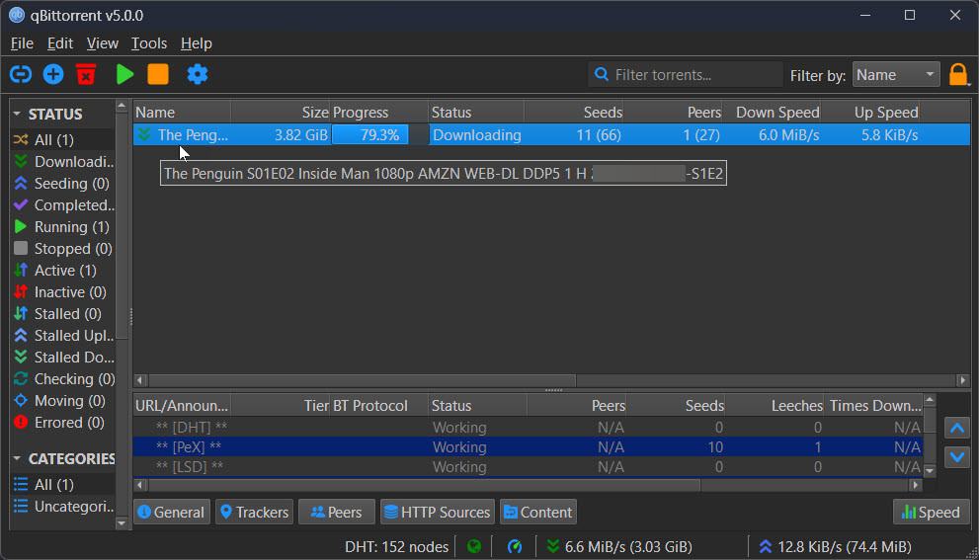Toggle alternative speed limits gauge icon
979x560 pixels.
pos(515,547)
